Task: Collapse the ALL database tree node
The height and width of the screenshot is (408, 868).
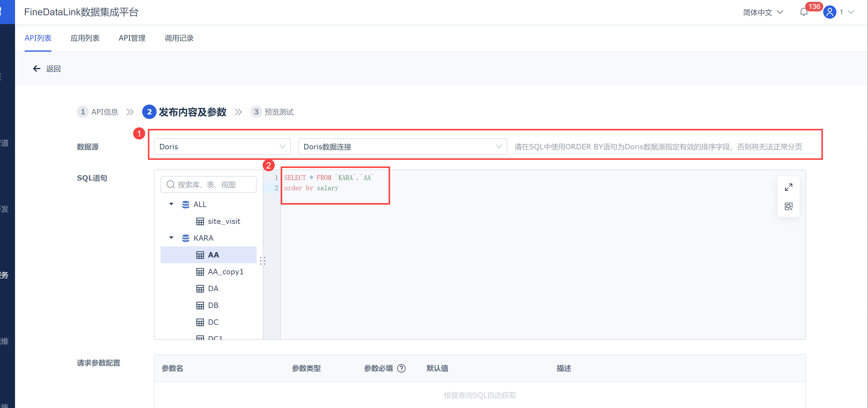Action: [x=171, y=204]
